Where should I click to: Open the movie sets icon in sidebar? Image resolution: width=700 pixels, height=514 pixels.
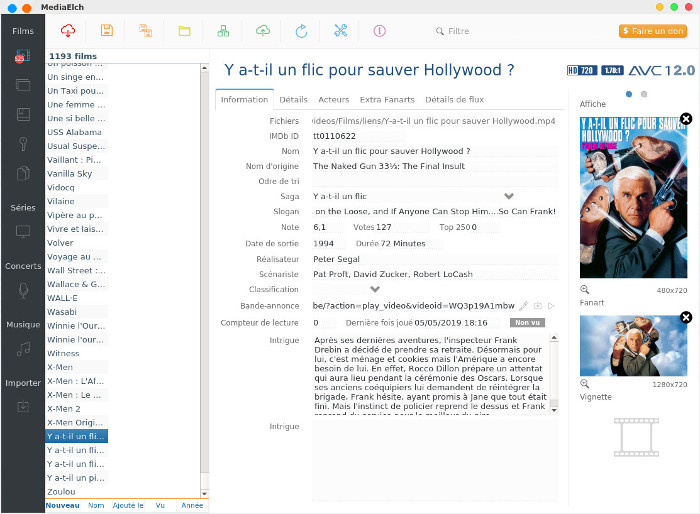click(23, 85)
